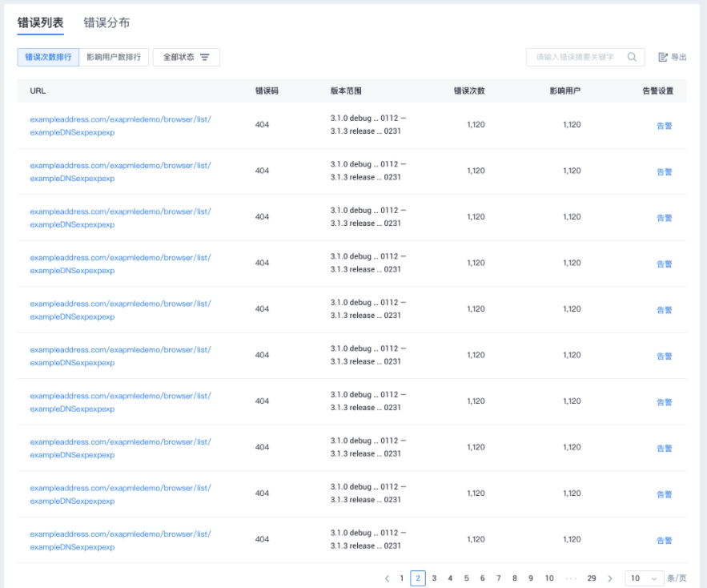Click 告警 link in the first row
Screen dimensions: 707x588
click(x=665, y=126)
